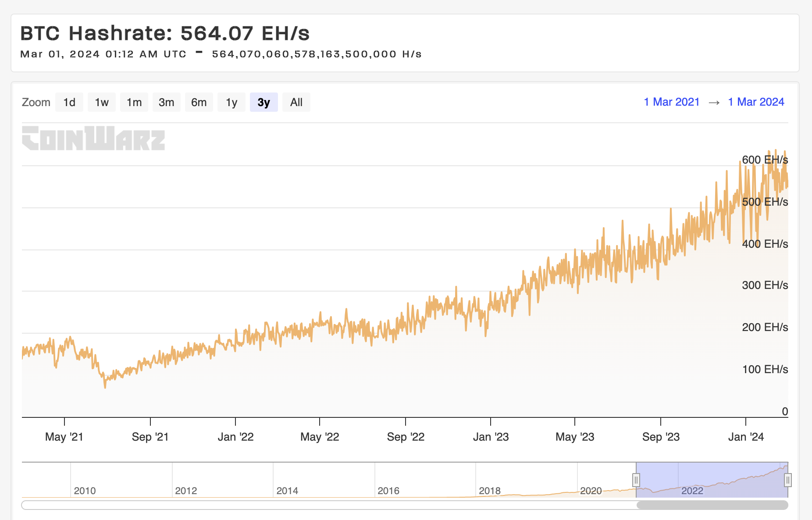Click the BTC Hashrate heading
The image size is (812, 520).
point(165,33)
